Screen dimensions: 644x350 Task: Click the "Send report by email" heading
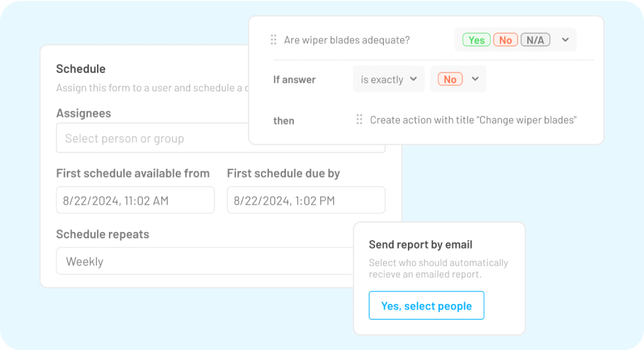(x=420, y=245)
